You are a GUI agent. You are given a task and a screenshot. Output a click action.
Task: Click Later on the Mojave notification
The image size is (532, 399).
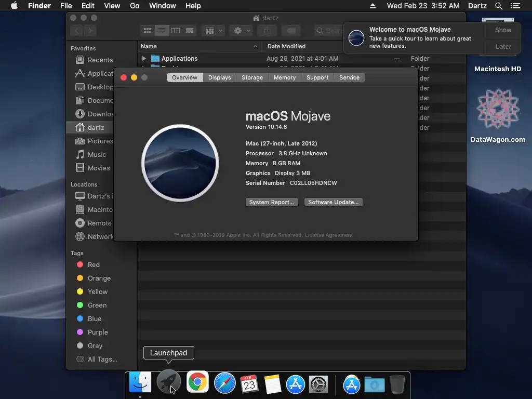click(x=503, y=46)
